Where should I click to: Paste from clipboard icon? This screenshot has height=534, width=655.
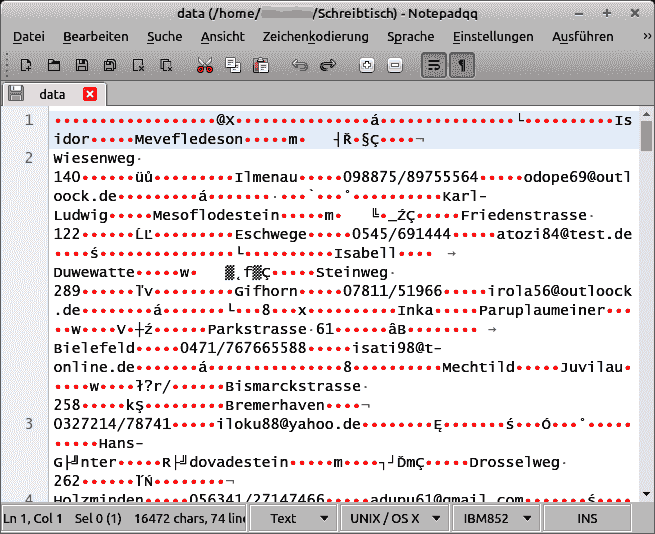coord(261,65)
